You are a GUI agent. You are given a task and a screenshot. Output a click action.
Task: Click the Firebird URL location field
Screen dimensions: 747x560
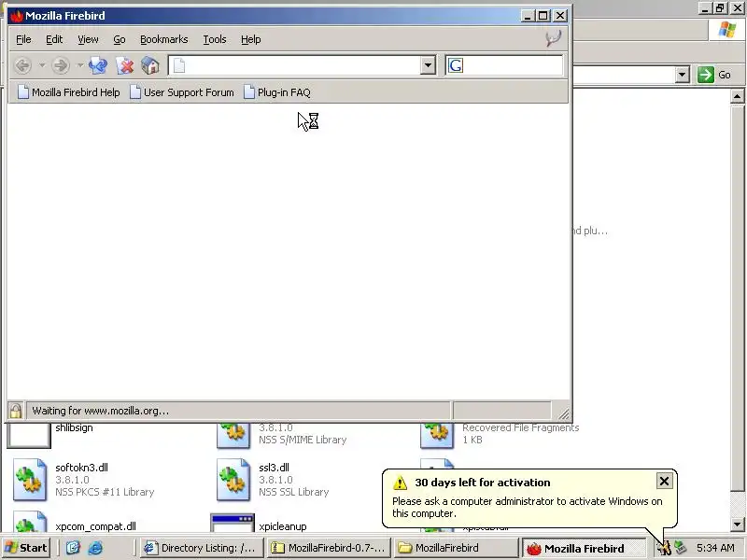point(296,65)
